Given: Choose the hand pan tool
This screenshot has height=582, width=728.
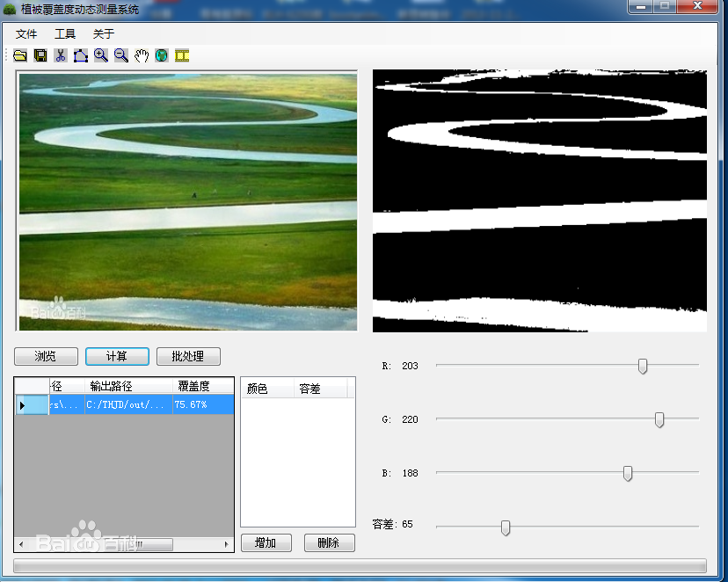Looking at the screenshot, I should (142, 55).
